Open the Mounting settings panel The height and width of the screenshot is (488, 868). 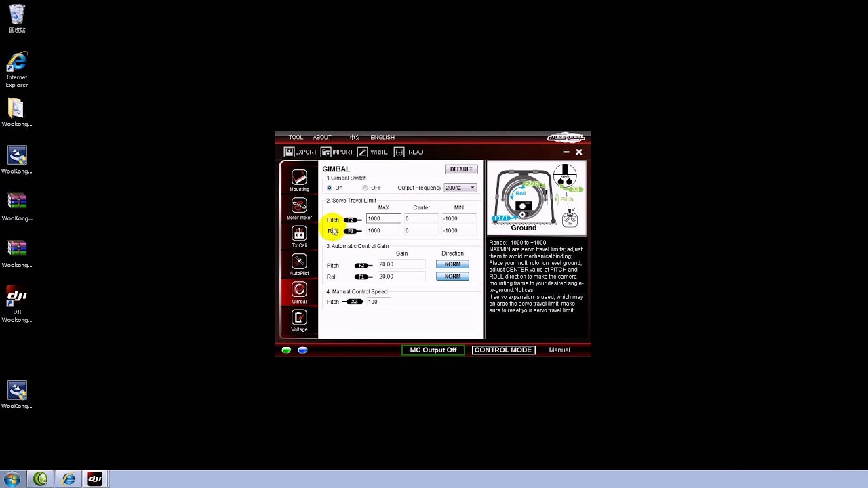[x=299, y=180]
